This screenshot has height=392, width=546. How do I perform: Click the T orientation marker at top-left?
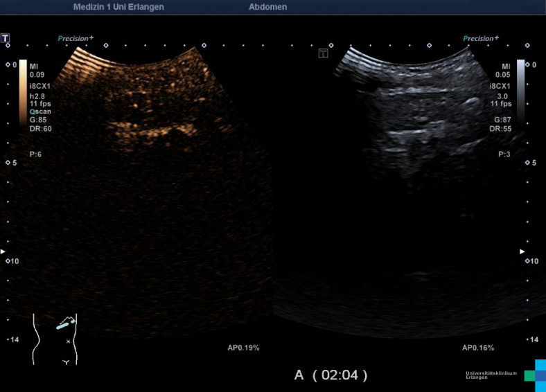click(6, 37)
